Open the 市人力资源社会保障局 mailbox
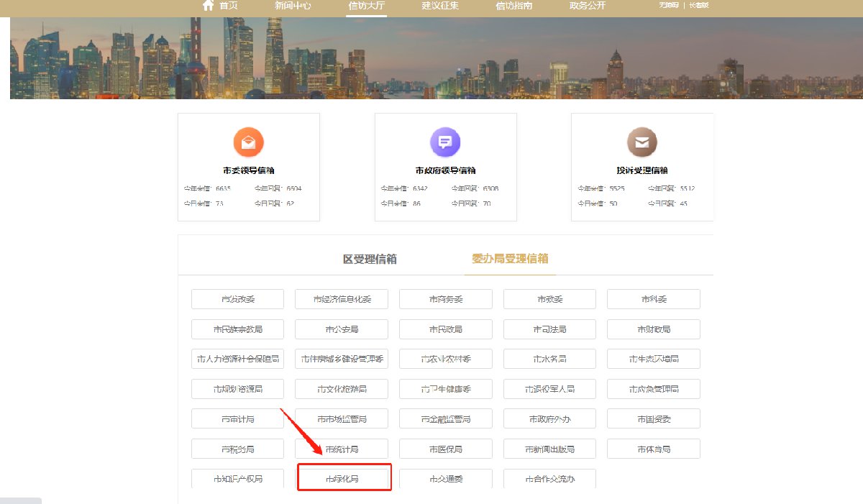The width and height of the screenshot is (863, 504). pos(237,359)
